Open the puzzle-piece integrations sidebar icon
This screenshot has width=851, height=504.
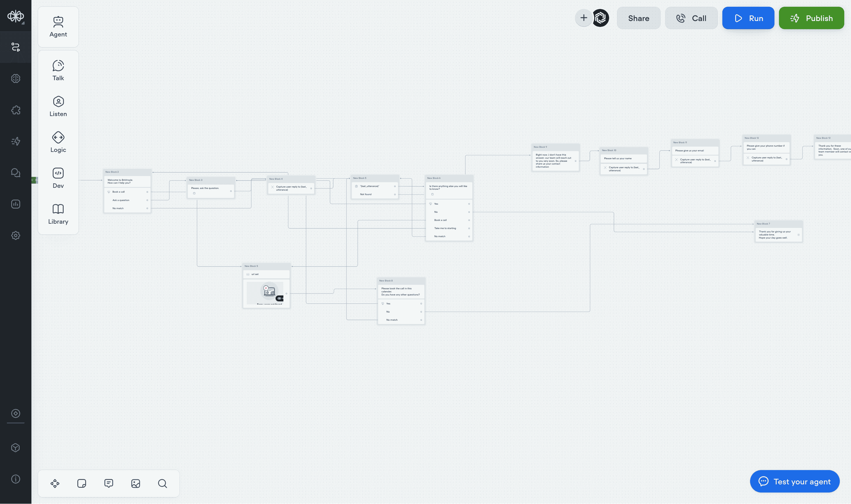pos(16,110)
